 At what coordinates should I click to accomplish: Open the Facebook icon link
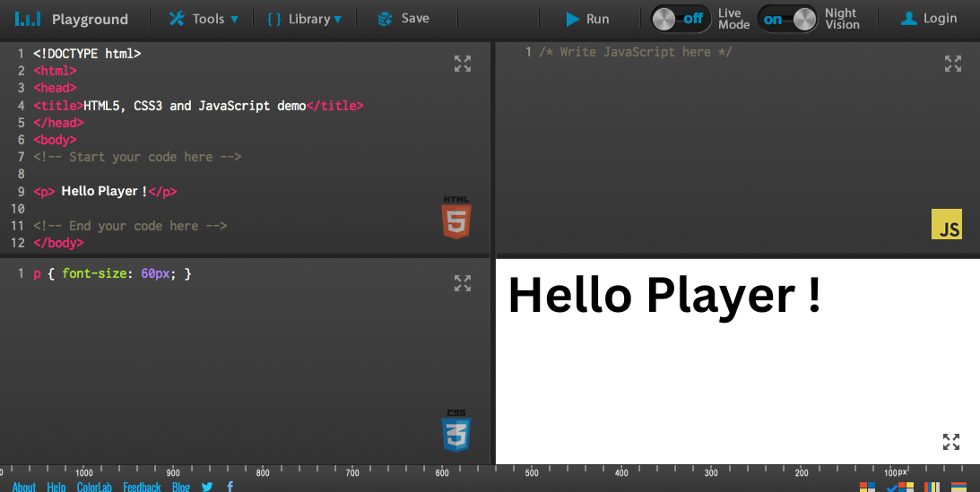[x=230, y=487]
